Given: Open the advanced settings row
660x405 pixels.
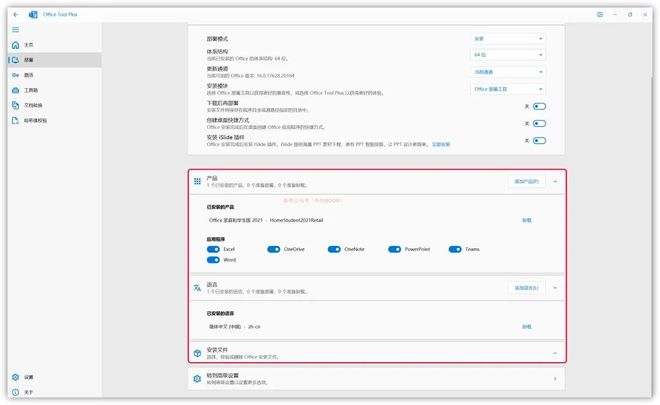Looking at the screenshot, I should [x=375, y=378].
